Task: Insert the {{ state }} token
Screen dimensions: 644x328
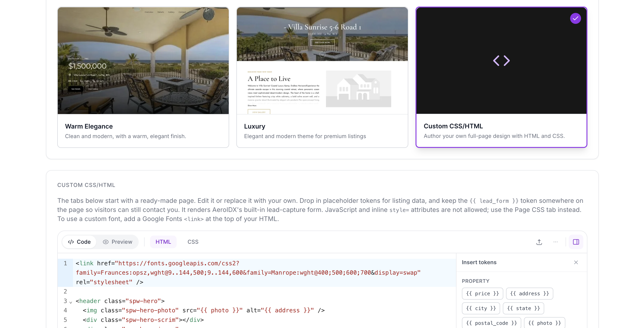Action: coord(523,308)
